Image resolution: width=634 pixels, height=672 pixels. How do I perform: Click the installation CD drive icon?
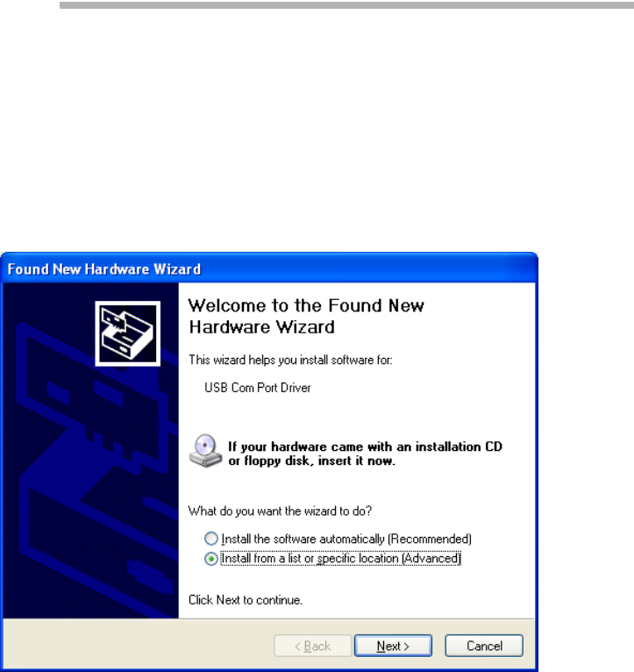[x=205, y=450]
